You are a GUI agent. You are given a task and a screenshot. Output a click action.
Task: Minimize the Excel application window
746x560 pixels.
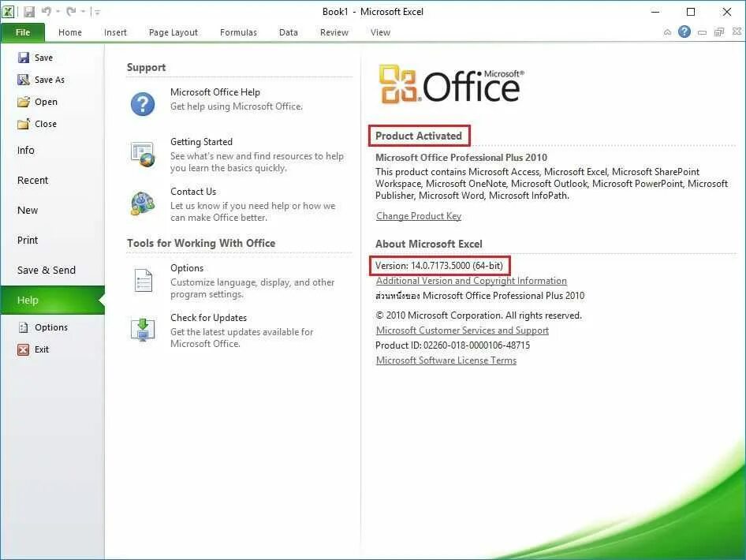click(655, 11)
